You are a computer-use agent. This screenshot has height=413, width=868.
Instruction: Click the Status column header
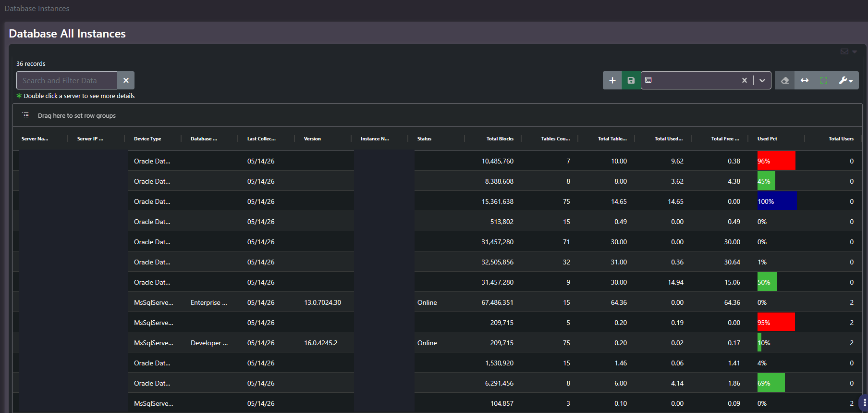[424, 138]
